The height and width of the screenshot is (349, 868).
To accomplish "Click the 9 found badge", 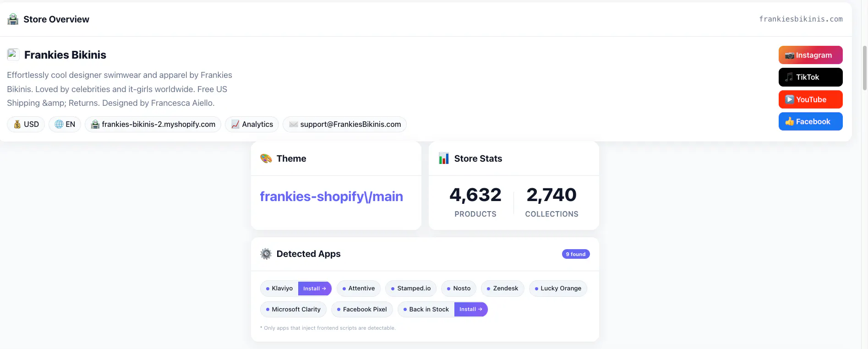I will pos(576,254).
